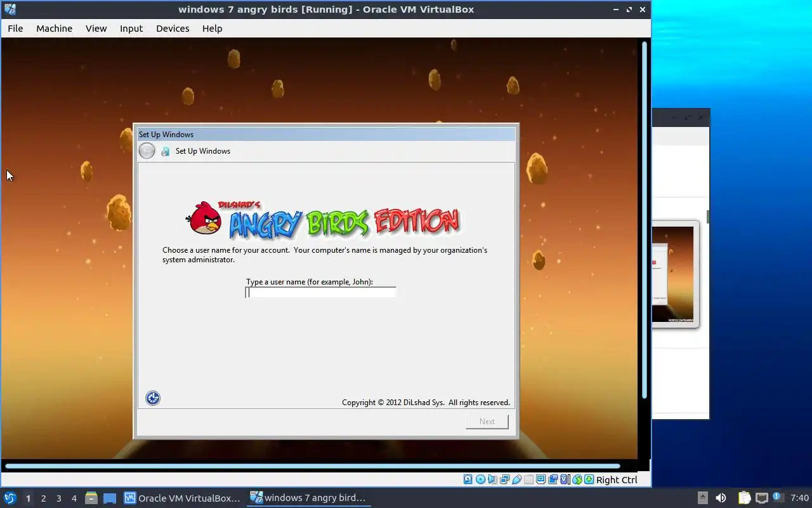
Task: Click the disabled Next button
Action: pos(487,422)
